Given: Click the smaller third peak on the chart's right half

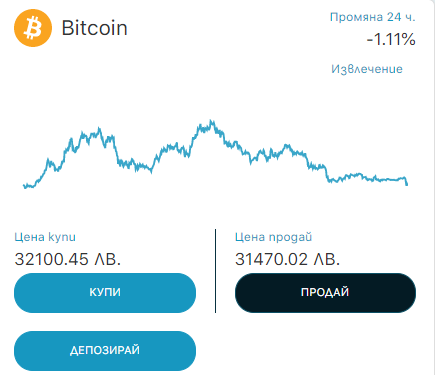Looking at the screenshot, I should (287, 146).
